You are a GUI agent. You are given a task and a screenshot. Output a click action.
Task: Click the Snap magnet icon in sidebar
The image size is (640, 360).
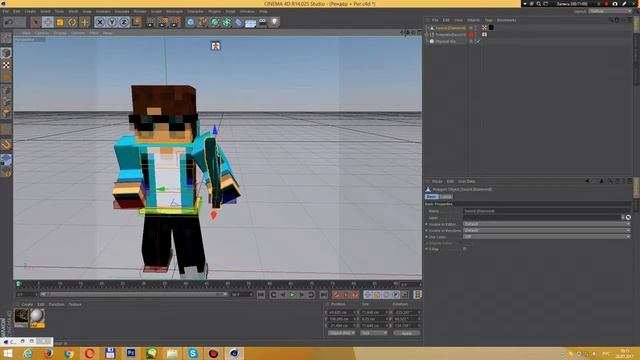pos(6,144)
